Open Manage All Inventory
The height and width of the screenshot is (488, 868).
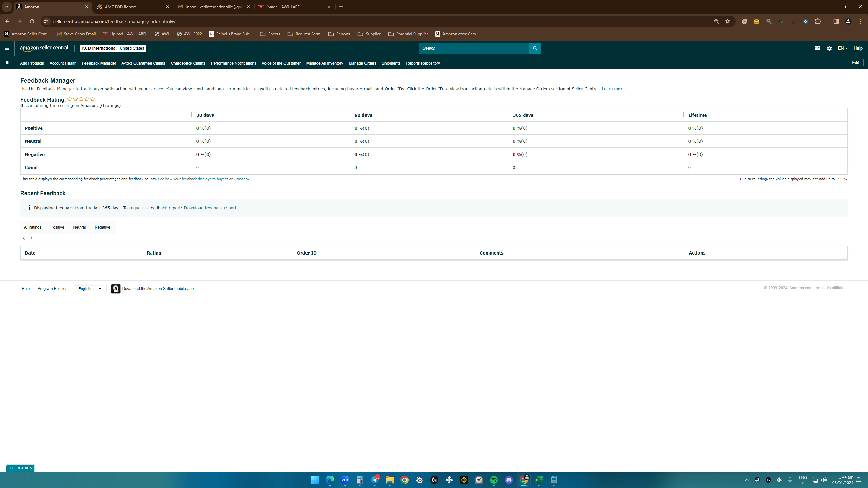(324, 63)
